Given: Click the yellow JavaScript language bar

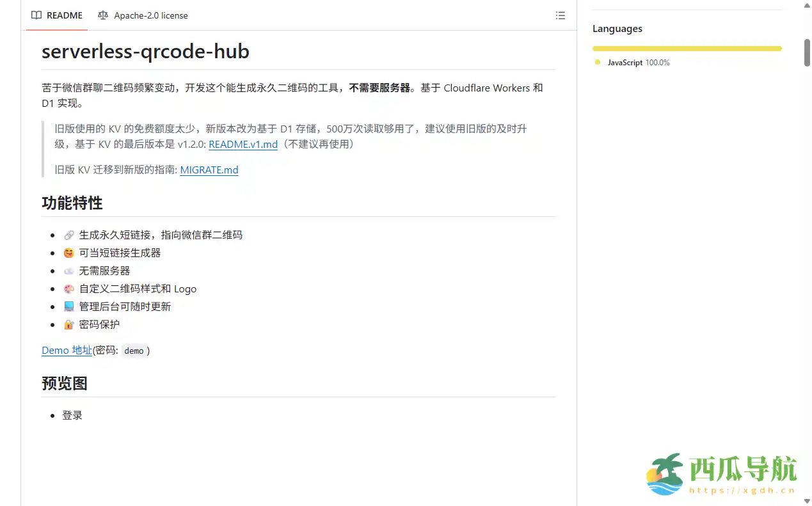Looking at the screenshot, I should tap(687, 48).
